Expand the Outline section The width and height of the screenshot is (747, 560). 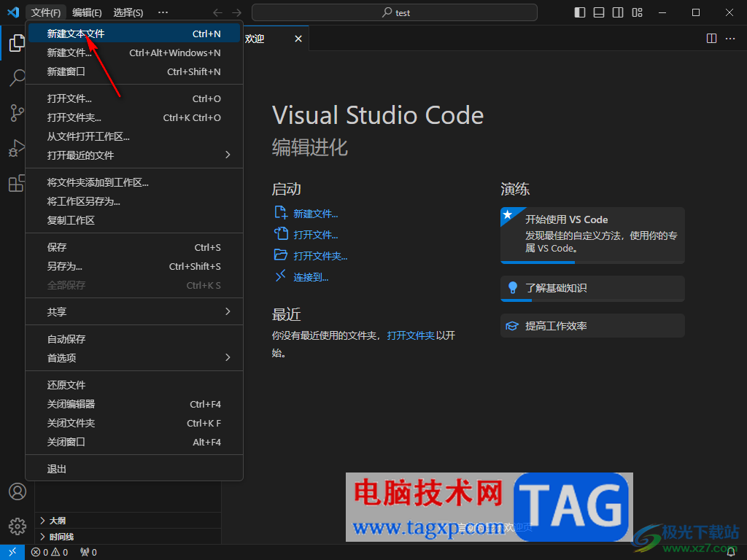pos(128,521)
